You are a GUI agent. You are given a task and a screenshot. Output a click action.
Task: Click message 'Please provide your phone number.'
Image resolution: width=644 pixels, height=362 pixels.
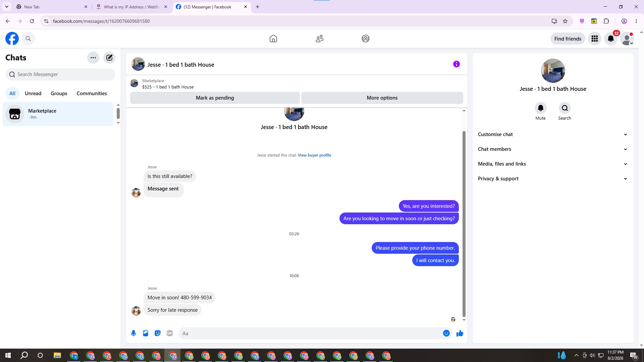click(x=415, y=248)
